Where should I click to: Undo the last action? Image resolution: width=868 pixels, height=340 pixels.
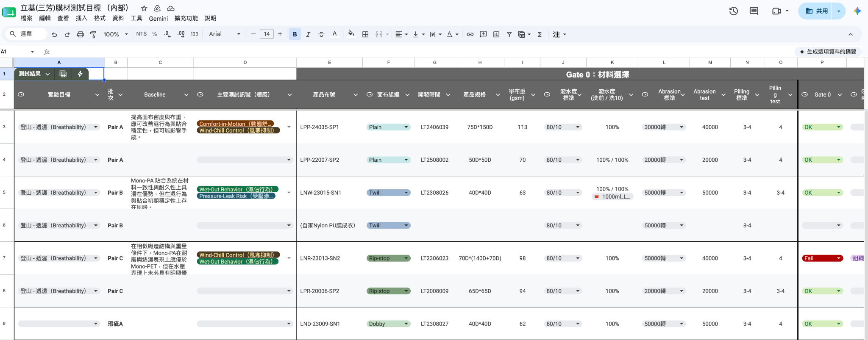[54, 34]
